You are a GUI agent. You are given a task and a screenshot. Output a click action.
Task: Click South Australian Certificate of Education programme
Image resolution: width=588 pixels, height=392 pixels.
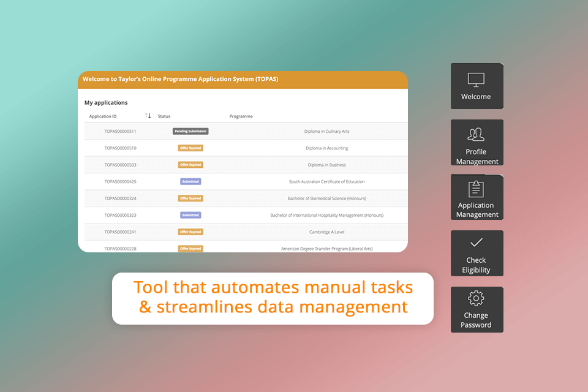(326, 181)
